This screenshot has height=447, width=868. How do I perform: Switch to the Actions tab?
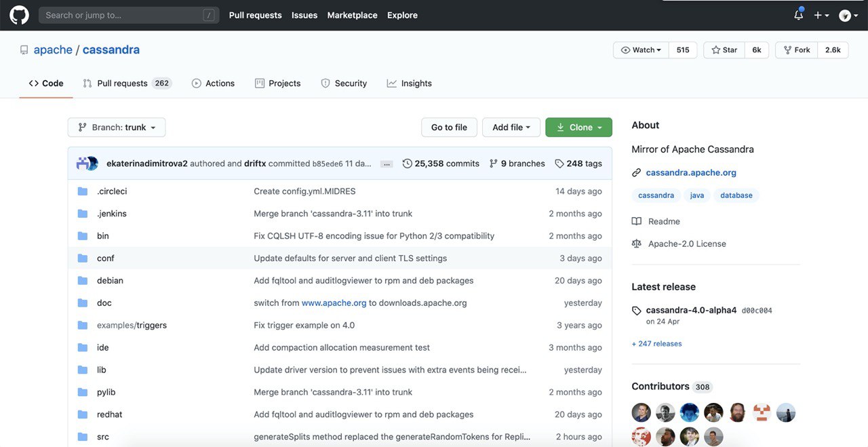(213, 83)
